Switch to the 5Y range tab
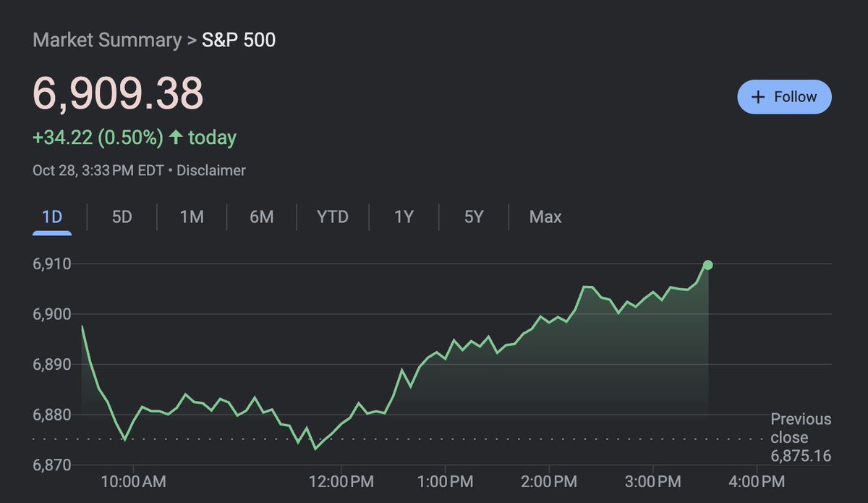The image size is (868, 503). tap(474, 216)
